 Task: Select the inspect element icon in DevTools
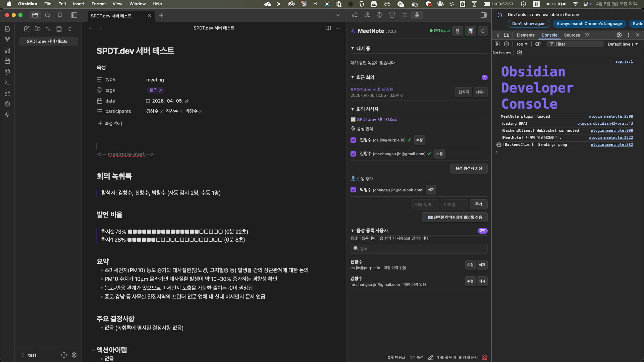click(x=497, y=35)
